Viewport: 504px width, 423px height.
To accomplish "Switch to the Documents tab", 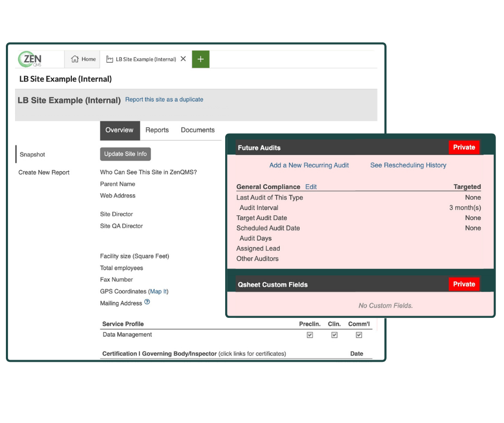I will point(198,130).
